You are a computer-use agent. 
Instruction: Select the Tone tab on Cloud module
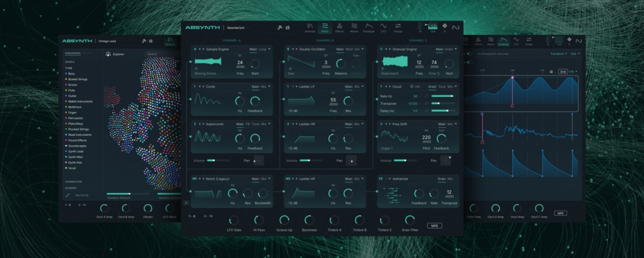click(x=442, y=86)
